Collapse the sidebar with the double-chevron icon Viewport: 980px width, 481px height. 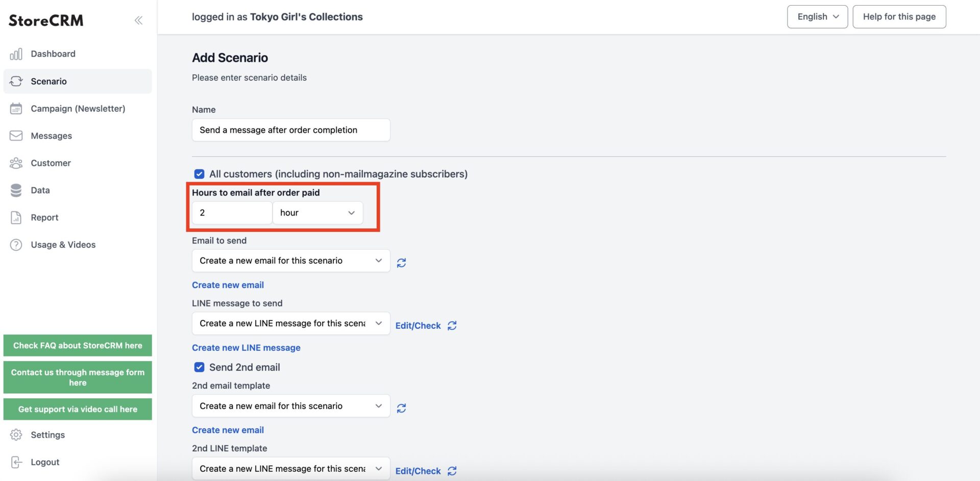(x=138, y=20)
